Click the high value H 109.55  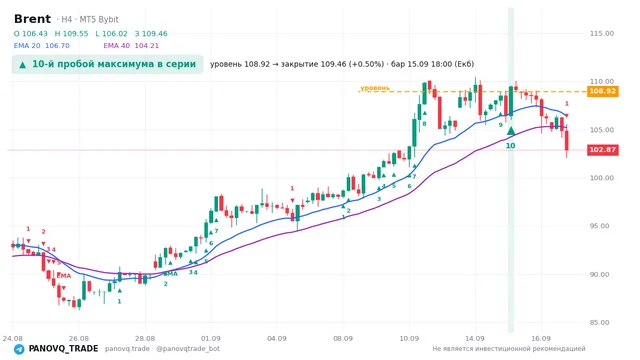pyautogui.click(x=71, y=33)
